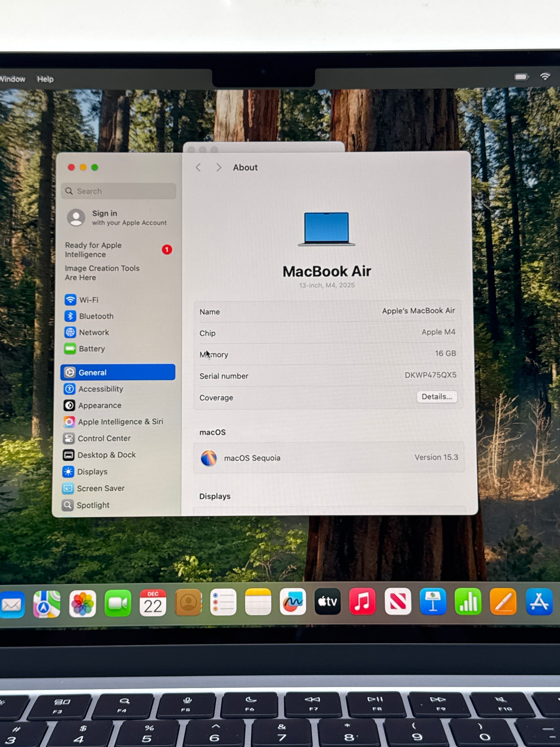Viewport: 560px width, 747px height.
Task: Select Desktop & Dock settings
Action: coord(106,455)
